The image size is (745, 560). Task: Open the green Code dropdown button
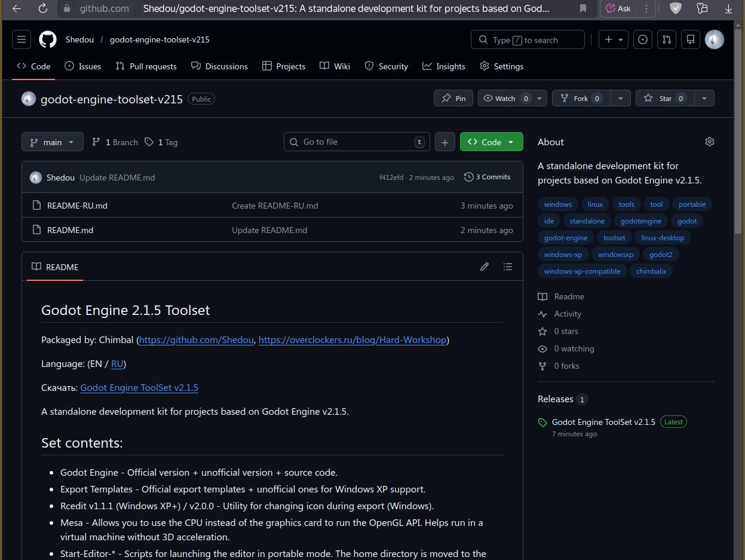[x=492, y=142]
